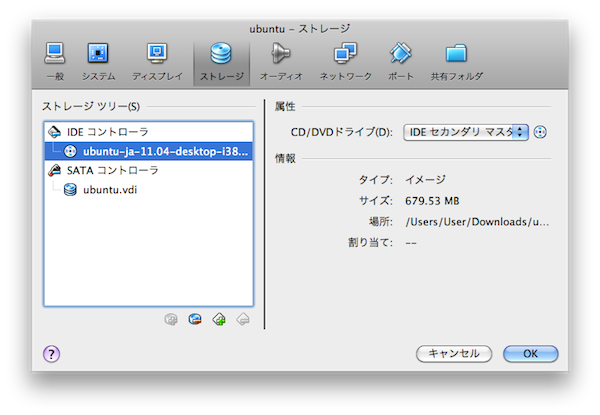600x415 pixels.
Task: Open help with the question mark button
Action: 51,354
